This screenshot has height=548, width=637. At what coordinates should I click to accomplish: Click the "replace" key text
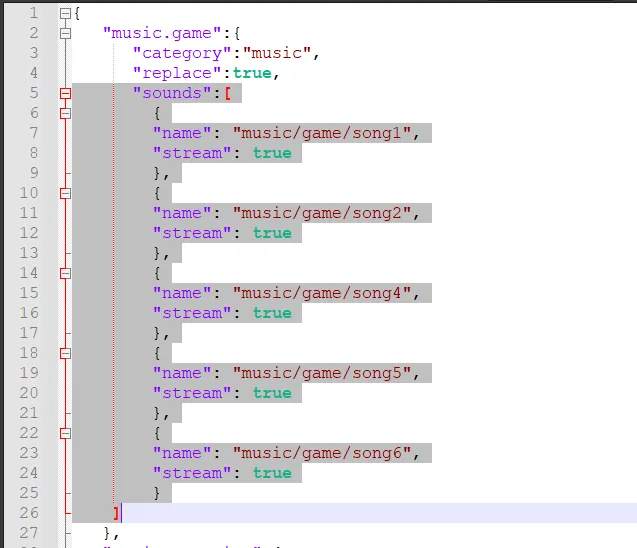[x=176, y=73]
